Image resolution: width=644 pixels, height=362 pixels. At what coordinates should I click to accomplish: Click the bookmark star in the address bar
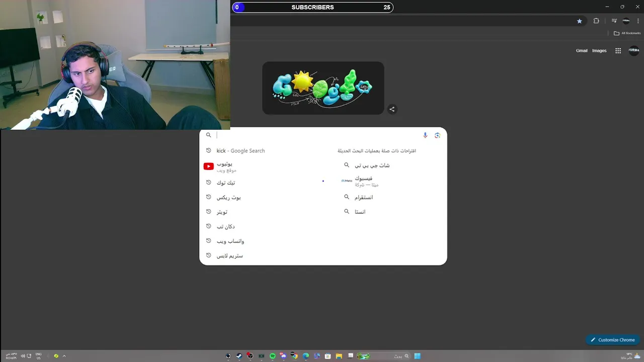[x=579, y=21]
